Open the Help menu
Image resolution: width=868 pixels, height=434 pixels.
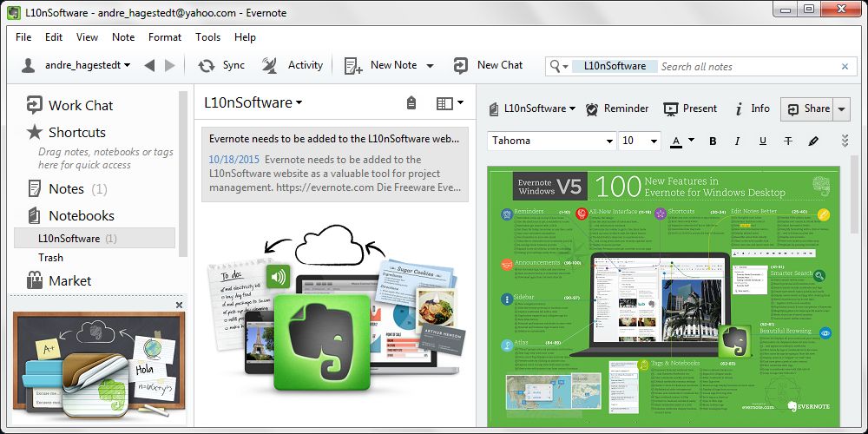pos(245,37)
